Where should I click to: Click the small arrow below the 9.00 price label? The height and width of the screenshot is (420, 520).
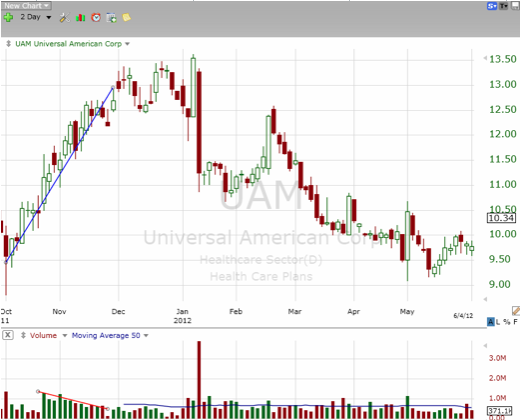tap(485, 299)
